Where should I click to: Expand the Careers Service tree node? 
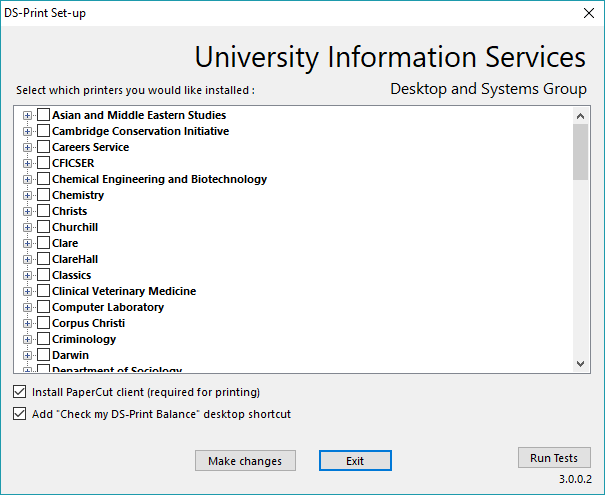click(x=27, y=147)
